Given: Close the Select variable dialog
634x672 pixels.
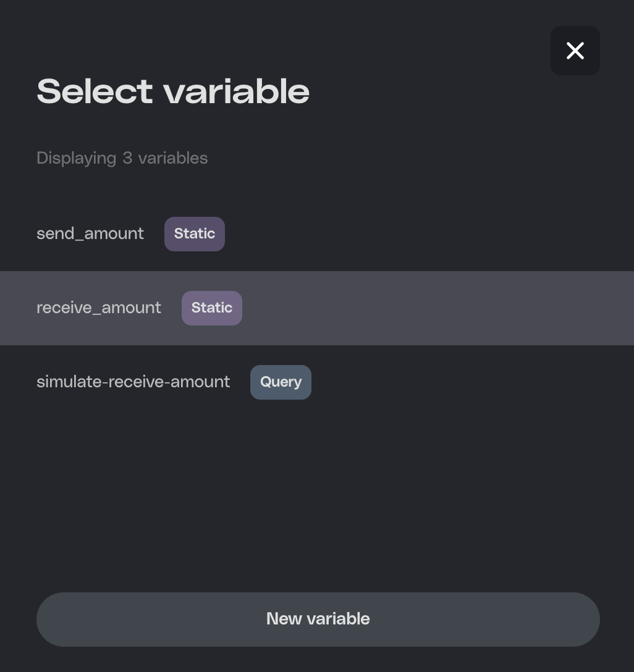Looking at the screenshot, I should pyautogui.click(x=575, y=51).
